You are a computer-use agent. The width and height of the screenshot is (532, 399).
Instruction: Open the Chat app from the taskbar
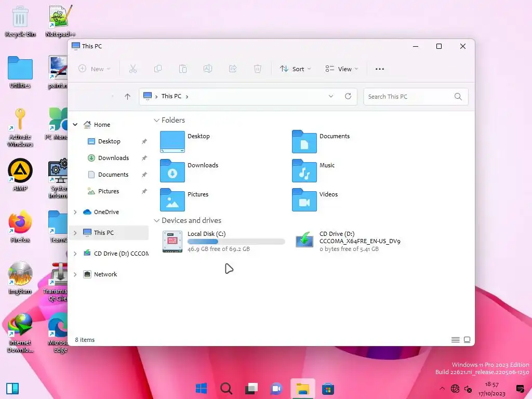click(x=276, y=389)
